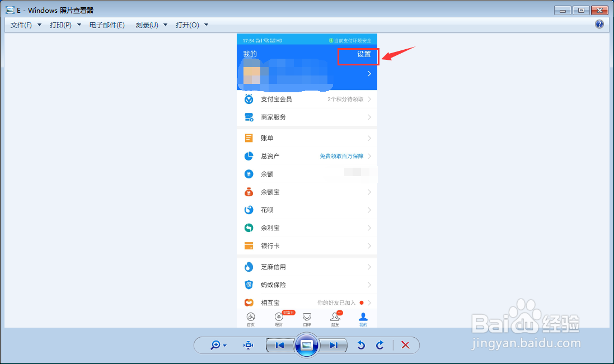The height and width of the screenshot is (364, 614).
Task: Click the 你的好友已加入 text
Action: tap(336, 303)
